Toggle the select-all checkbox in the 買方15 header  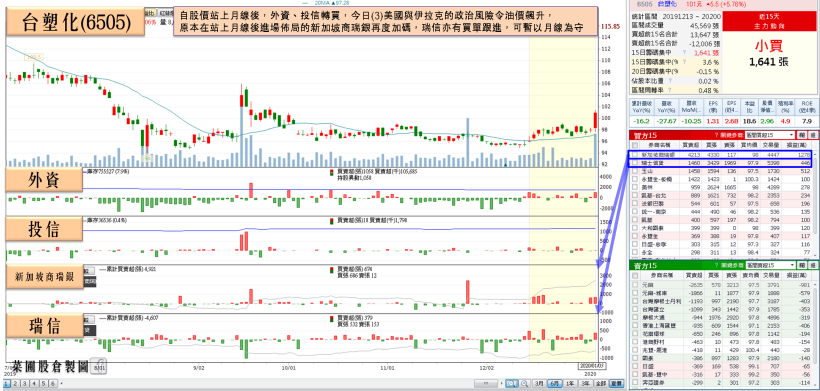[635, 145]
